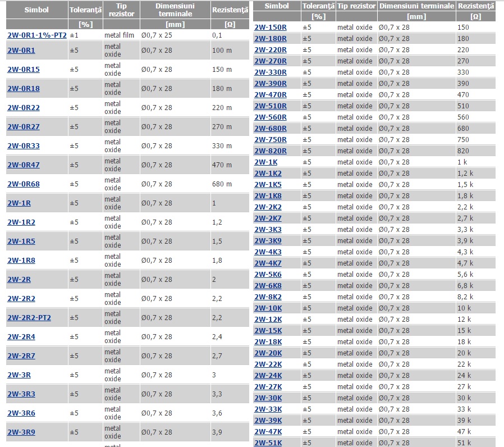Select the 2W-3K9 link
The width and height of the screenshot is (504, 447).
pos(268,241)
